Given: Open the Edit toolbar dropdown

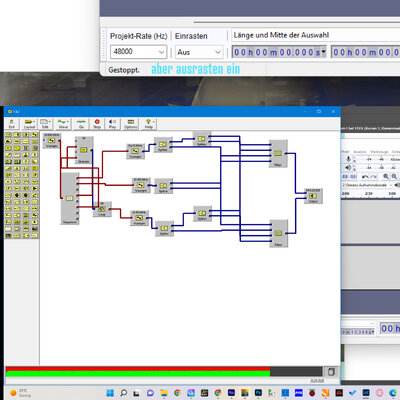Looking at the screenshot, I should 45,124.
